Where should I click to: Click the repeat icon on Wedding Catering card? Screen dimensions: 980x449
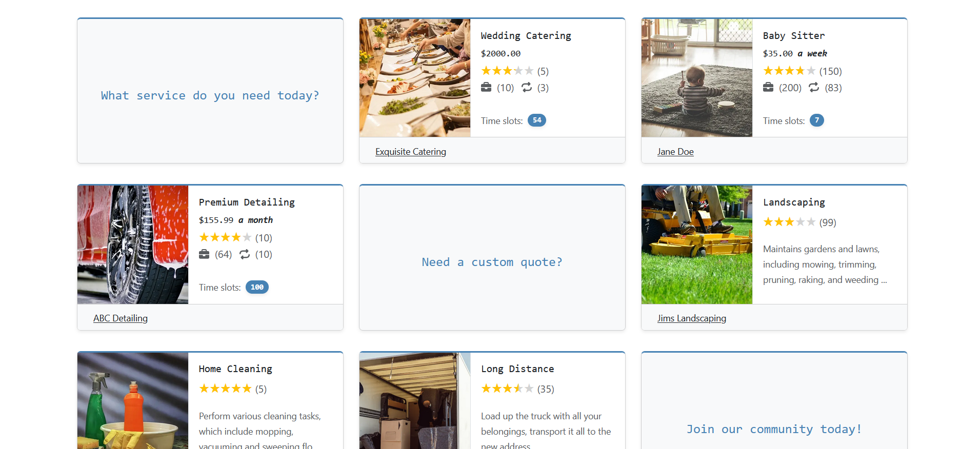click(x=526, y=87)
